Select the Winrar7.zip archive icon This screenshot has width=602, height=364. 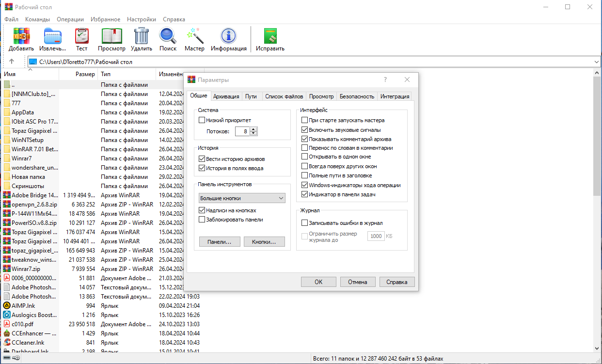(x=7, y=269)
